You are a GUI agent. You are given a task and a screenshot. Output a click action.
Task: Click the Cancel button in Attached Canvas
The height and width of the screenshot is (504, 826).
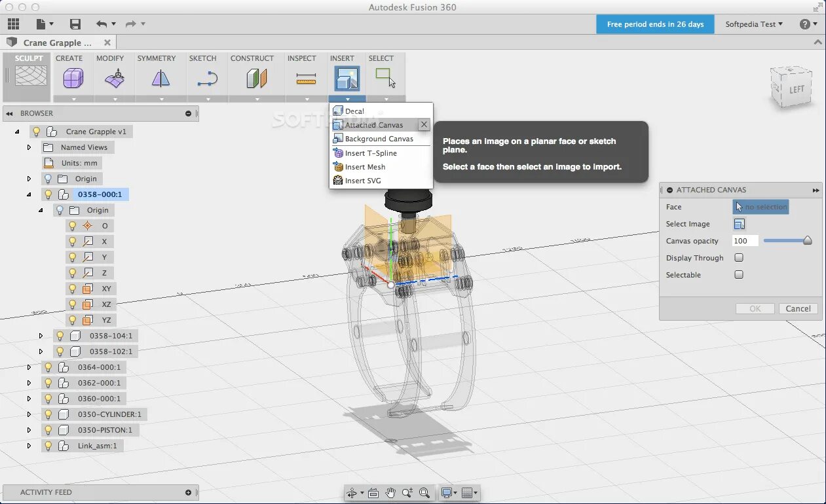pos(798,309)
